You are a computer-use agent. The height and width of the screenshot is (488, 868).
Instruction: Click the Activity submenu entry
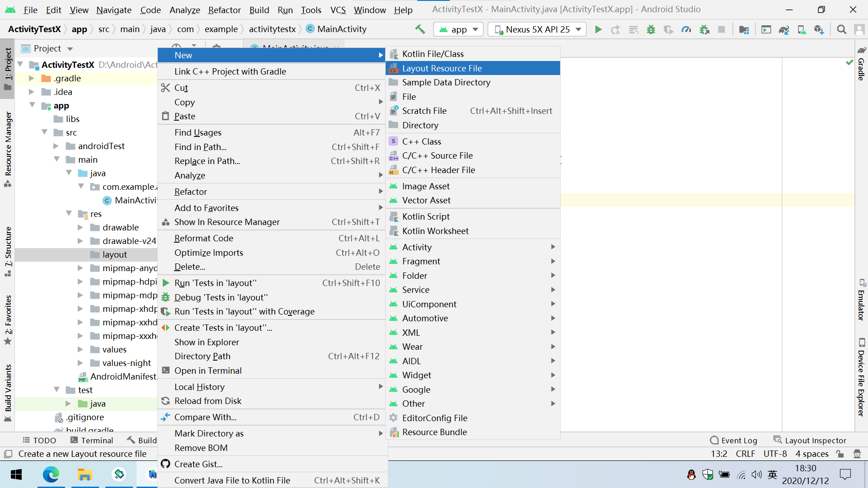417,247
